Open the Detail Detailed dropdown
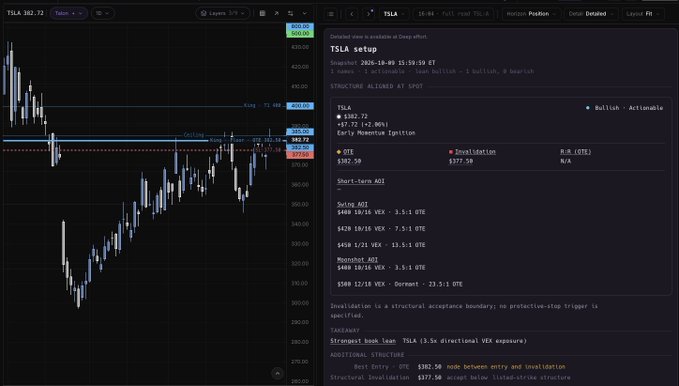Screen dimensions: 679x386 click(x=591, y=14)
